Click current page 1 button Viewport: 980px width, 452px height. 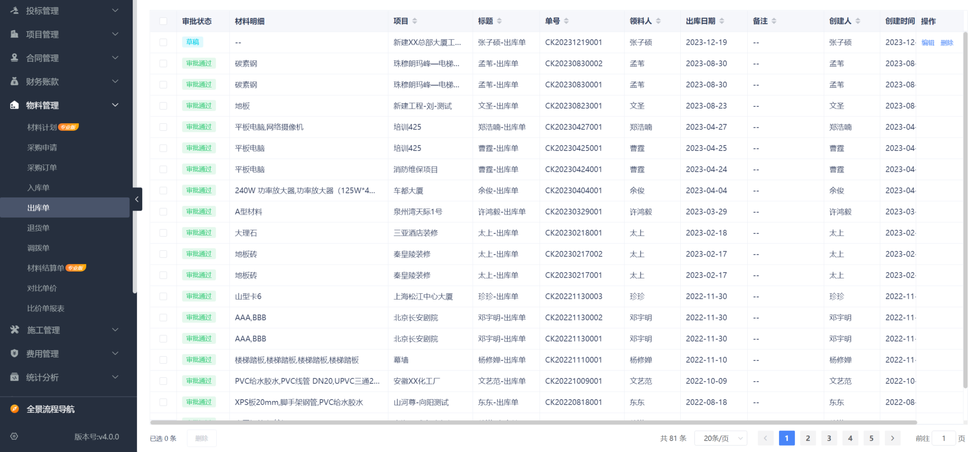[x=786, y=438]
